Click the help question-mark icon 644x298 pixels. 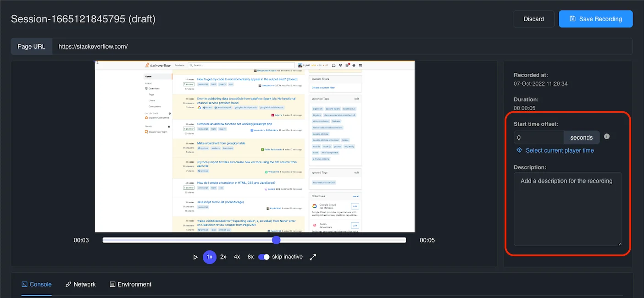click(x=354, y=65)
